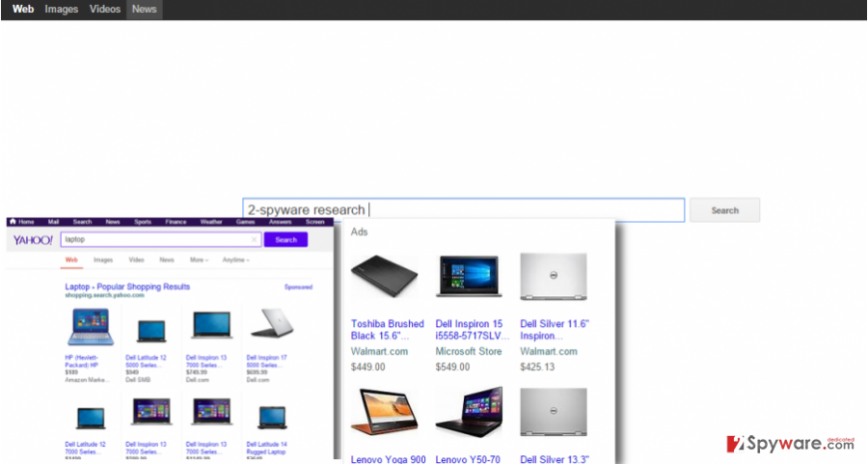The image size is (868, 464).
Task: Switch to the Videos tab in the top bar
Action: coord(105,10)
